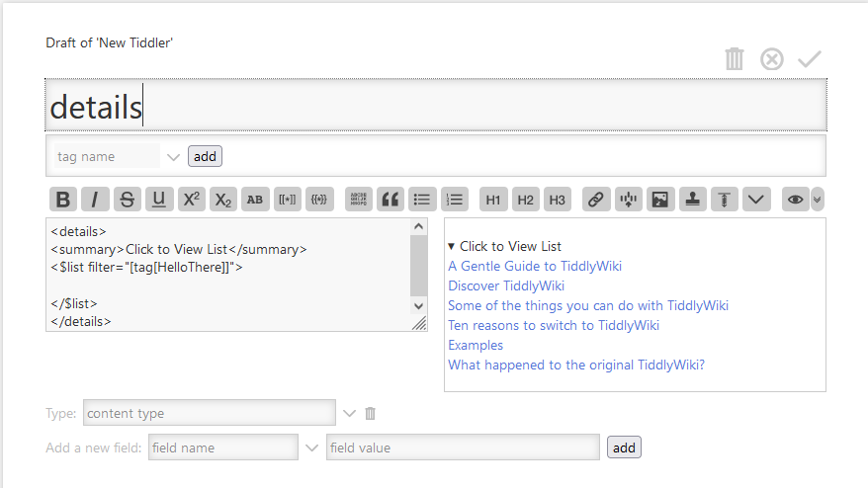
Task: Insert a hyperlink with chain icon
Action: coord(596,200)
